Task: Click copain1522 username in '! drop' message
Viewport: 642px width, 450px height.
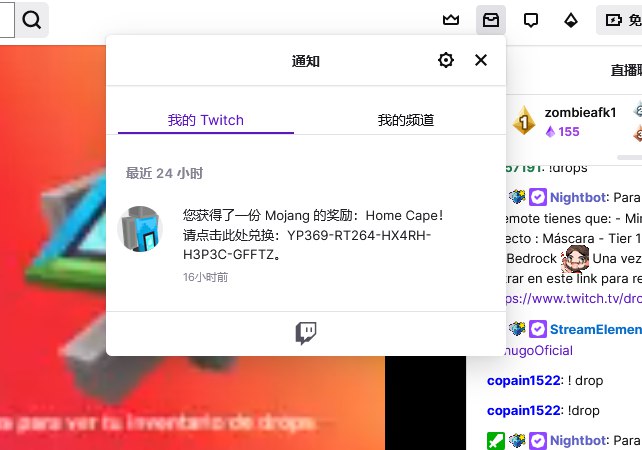Action: pyautogui.click(x=523, y=380)
